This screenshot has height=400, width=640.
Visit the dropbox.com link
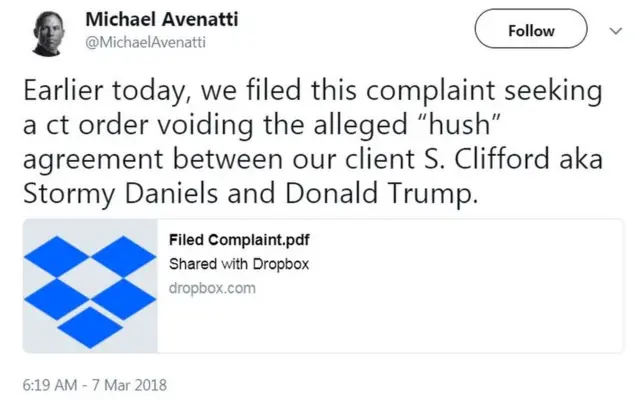click(212, 288)
